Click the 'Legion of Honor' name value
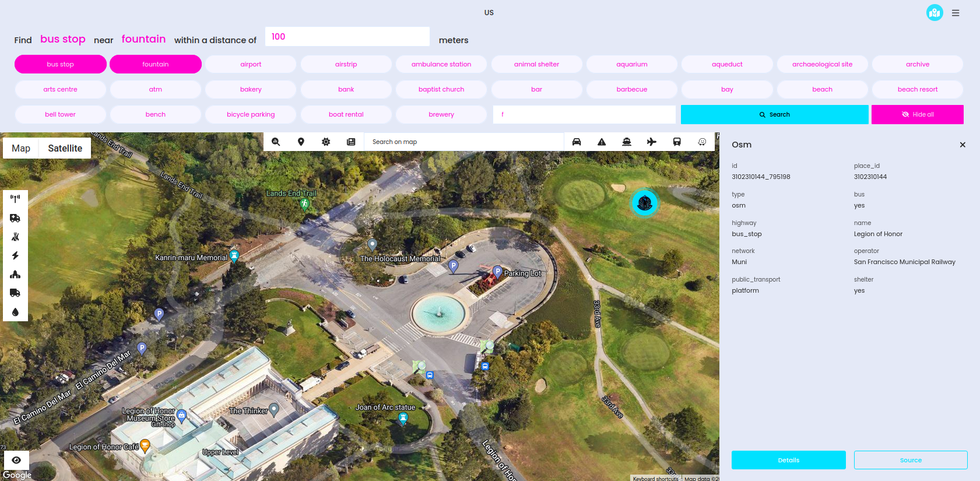This screenshot has height=481, width=980. coord(878,234)
